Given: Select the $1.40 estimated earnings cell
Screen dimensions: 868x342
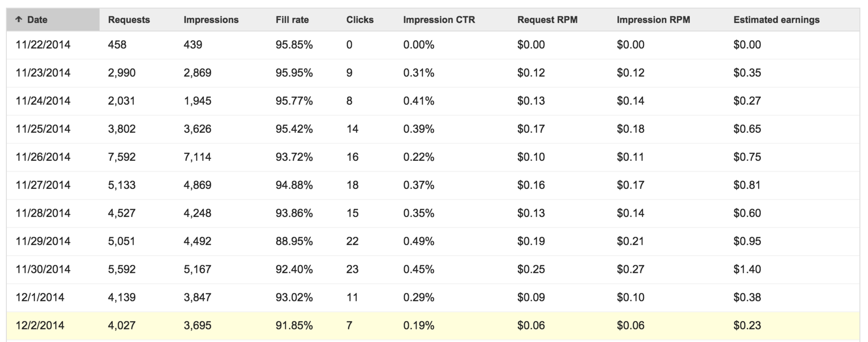Looking at the screenshot, I should pyautogui.click(x=747, y=269).
